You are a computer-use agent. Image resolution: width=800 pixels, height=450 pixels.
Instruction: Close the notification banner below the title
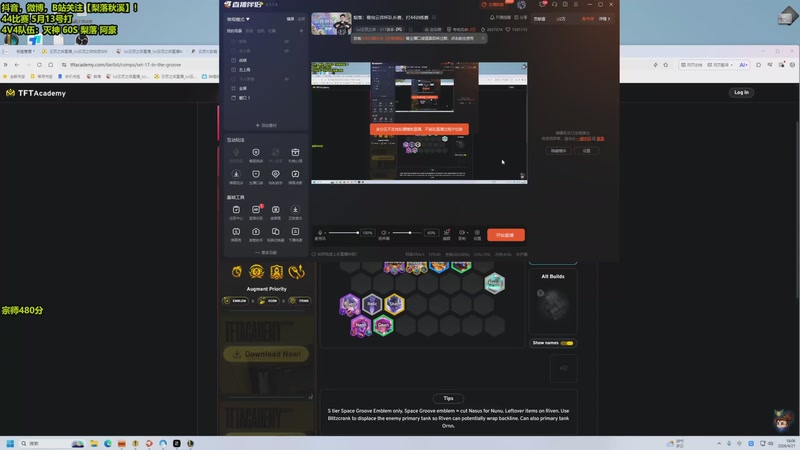pyautogui.click(x=482, y=38)
